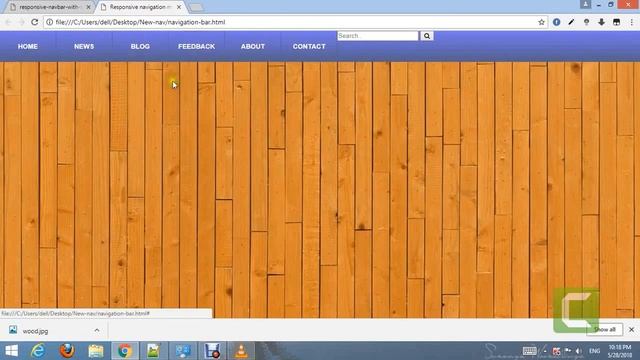Open the floppy disk recorder taskbar app

[212, 351]
